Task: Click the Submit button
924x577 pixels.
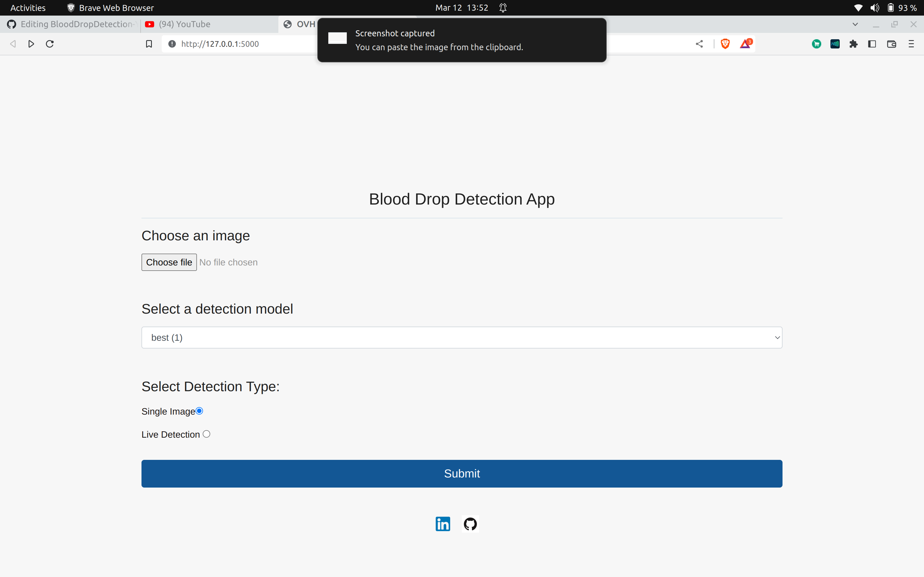Action: 462,473
